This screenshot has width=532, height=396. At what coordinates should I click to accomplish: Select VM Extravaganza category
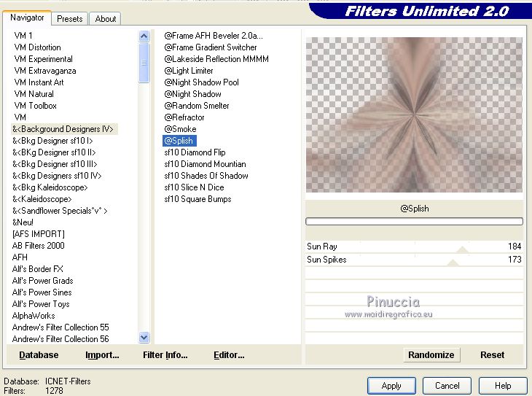coord(45,71)
